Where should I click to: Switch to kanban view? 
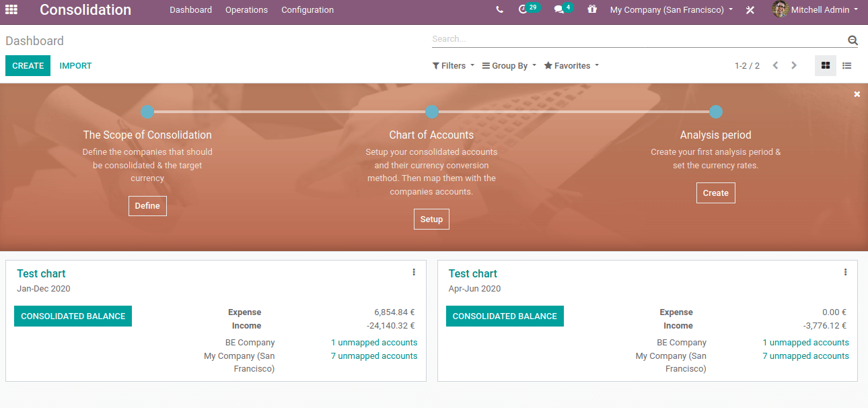point(826,65)
